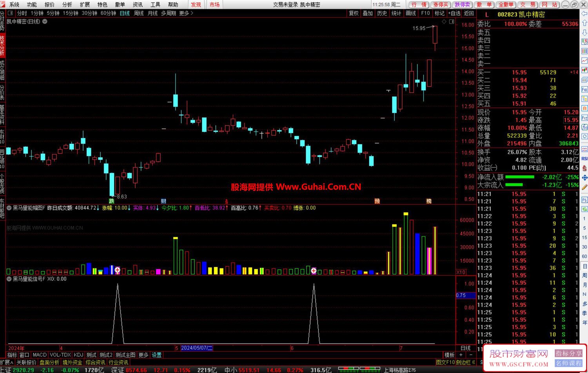Click the 行情 button
588x373 pixels.
click(x=419, y=5)
